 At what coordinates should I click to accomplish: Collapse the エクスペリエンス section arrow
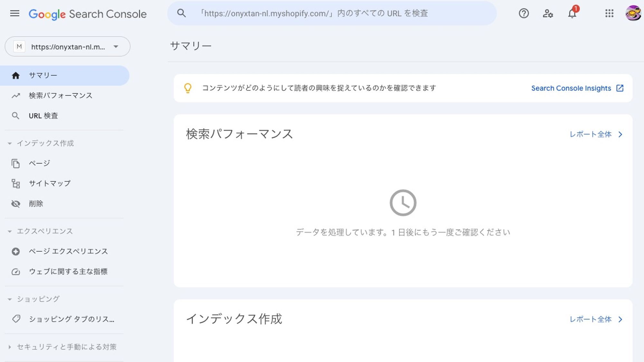point(10,231)
